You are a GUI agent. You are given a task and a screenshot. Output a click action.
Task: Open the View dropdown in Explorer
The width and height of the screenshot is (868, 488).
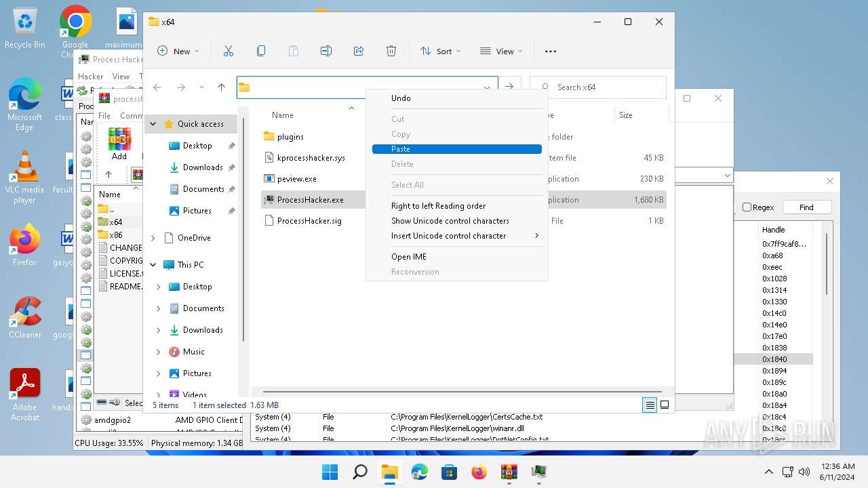[x=501, y=51]
